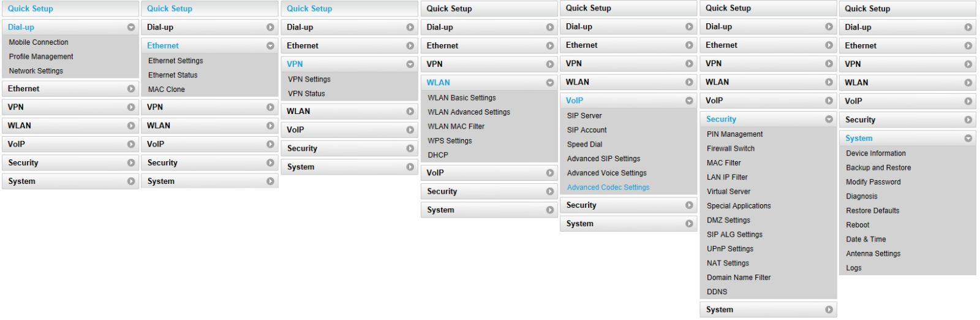The height and width of the screenshot is (320, 980).
Task: Open Backup and Restore page
Action: tap(878, 168)
